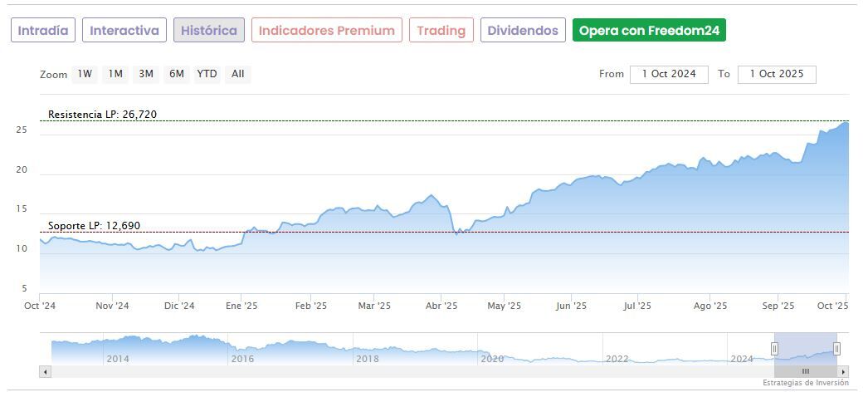The width and height of the screenshot is (868, 397).
Task: Click the right navigator range handle
Action: point(836,349)
